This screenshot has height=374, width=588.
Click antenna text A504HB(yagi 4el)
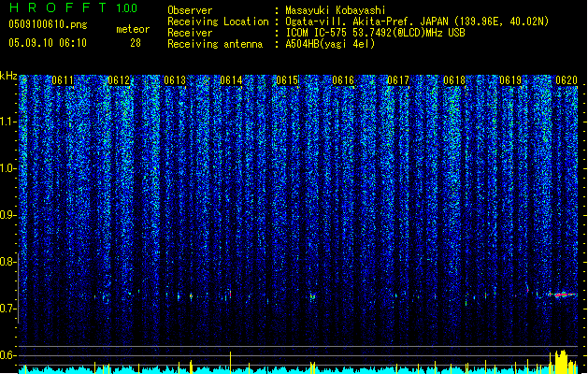(330, 44)
